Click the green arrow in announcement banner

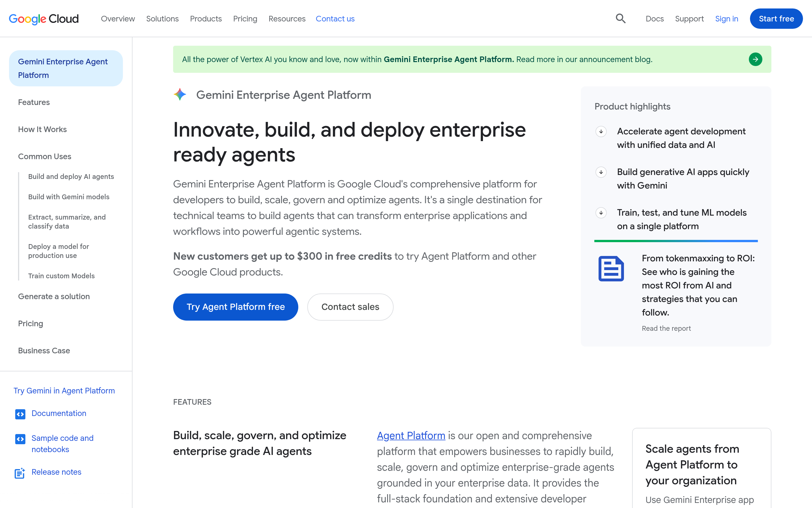[x=755, y=60]
